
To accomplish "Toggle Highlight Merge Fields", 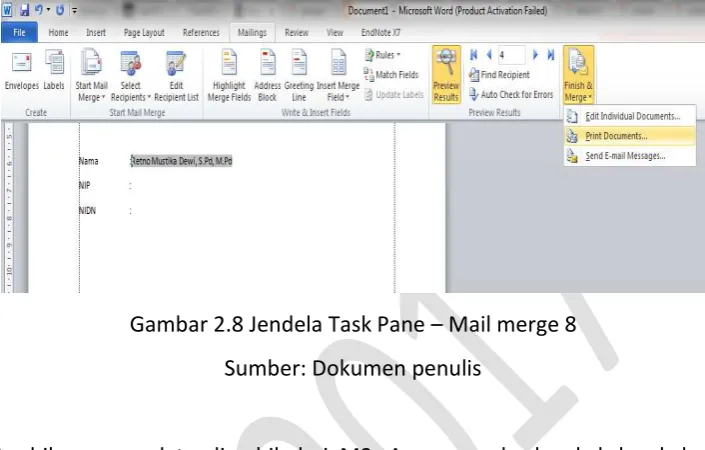I will (x=229, y=76).
